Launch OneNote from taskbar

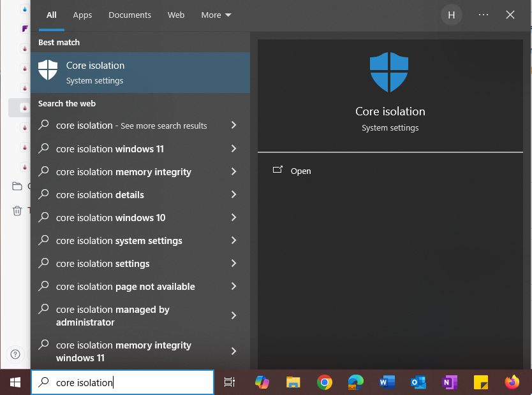point(450,382)
